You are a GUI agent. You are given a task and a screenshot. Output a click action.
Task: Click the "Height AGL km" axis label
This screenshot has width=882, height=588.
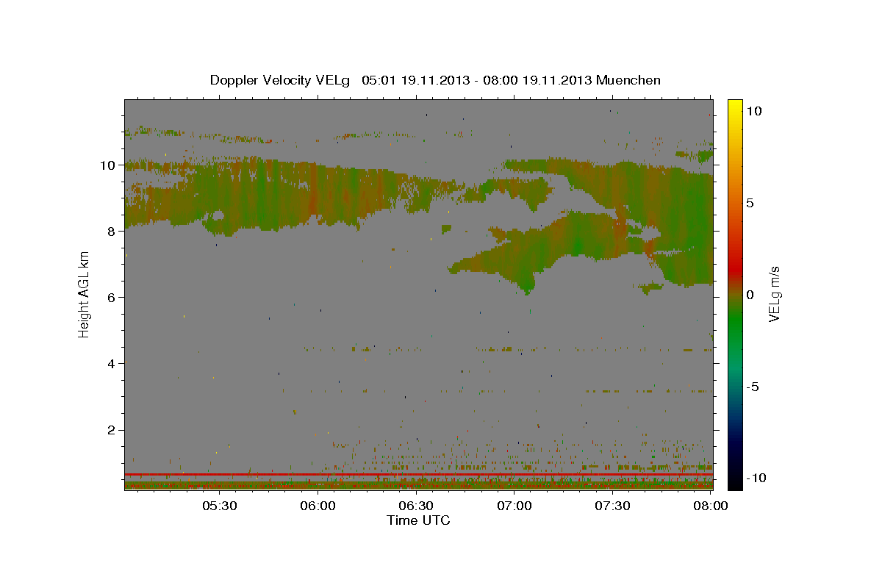(x=85, y=294)
